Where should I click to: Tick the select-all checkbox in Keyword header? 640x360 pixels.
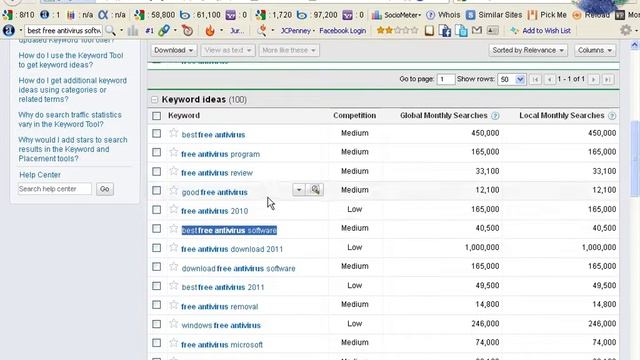[x=156, y=116]
